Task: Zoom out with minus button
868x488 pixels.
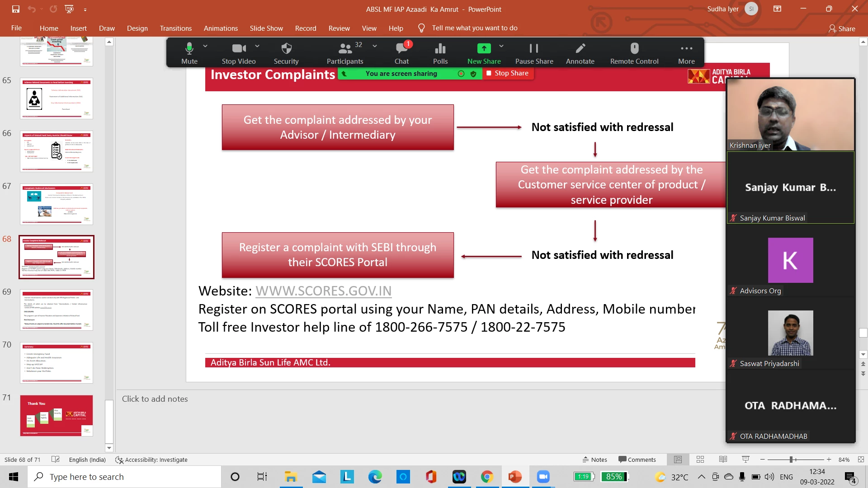Action: click(x=763, y=460)
